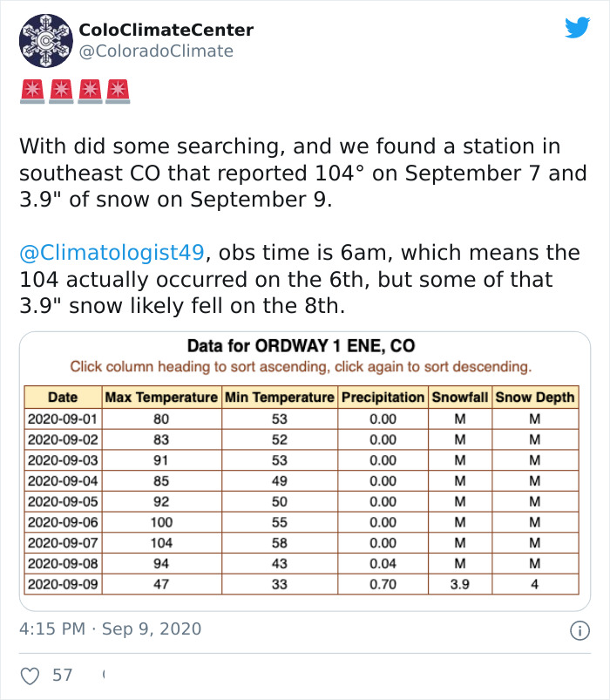610x700 pixels.
Task: Like the tweet using the heart icon
Action: click(x=31, y=673)
